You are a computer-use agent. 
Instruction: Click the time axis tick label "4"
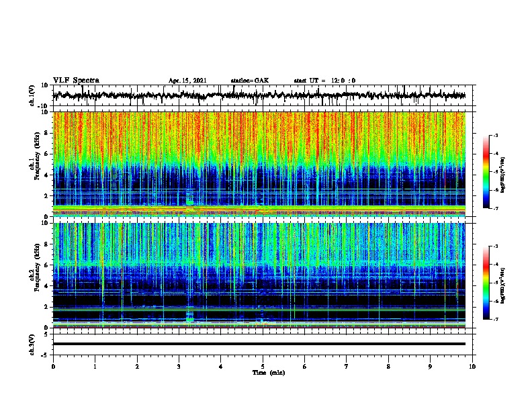pos(221,367)
